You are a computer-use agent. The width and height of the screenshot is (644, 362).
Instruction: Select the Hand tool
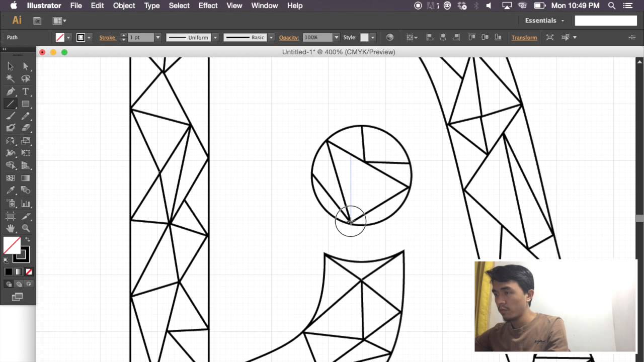[x=11, y=228]
